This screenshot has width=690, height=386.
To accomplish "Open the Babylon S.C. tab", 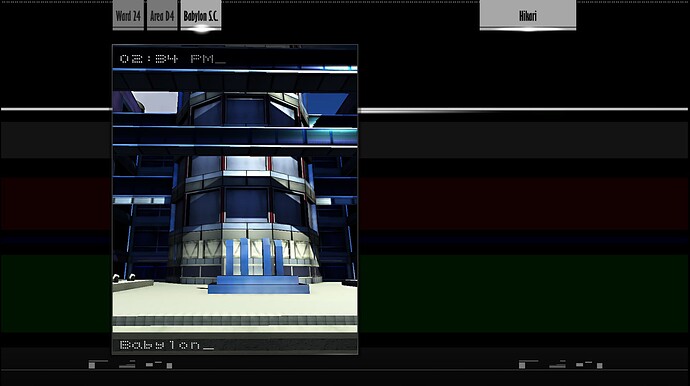I will tap(201, 15).
